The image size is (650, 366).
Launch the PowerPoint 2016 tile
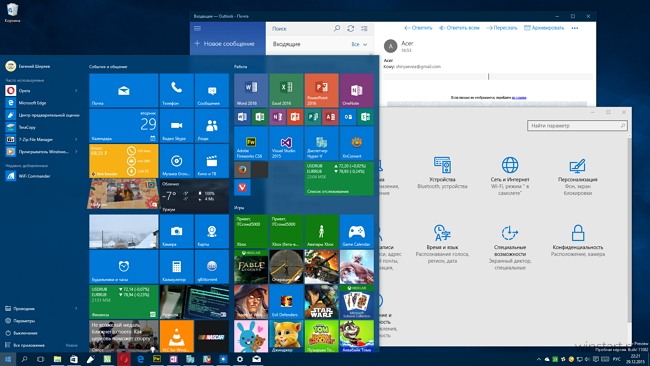tap(321, 90)
